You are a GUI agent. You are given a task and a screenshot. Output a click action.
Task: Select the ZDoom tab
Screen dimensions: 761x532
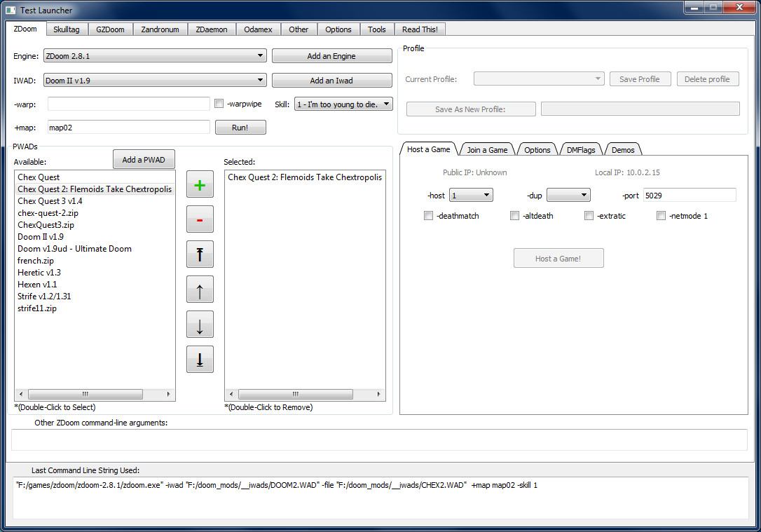click(x=25, y=29)
